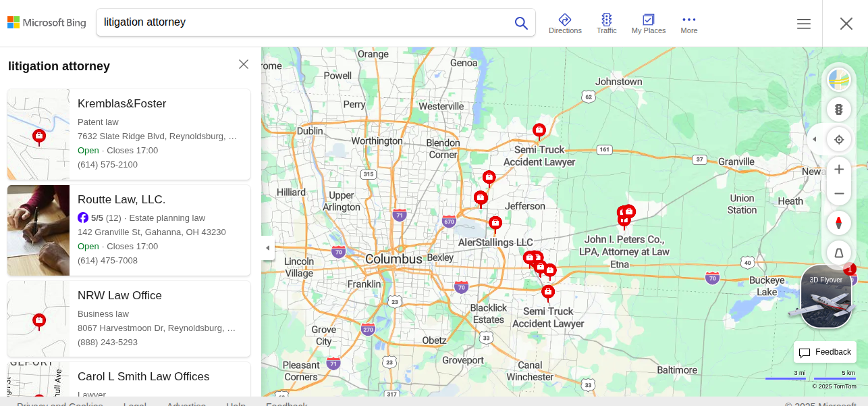The image size is (868, 406).
Task: Click the locate me target icon
Action: tap(839, 140)
